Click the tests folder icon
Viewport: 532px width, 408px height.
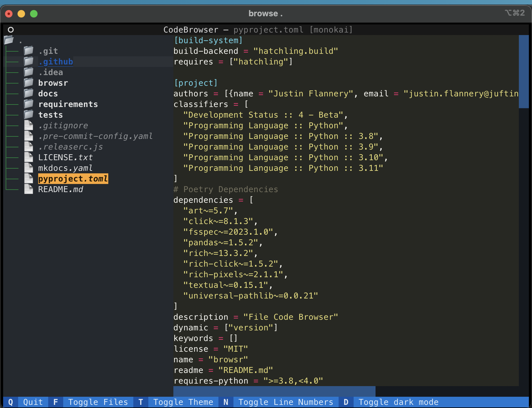tap(28, 115)
